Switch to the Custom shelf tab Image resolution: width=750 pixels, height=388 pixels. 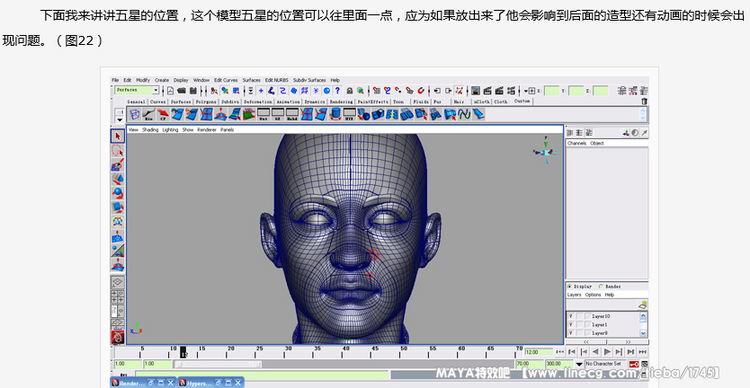tap(522, 101)
